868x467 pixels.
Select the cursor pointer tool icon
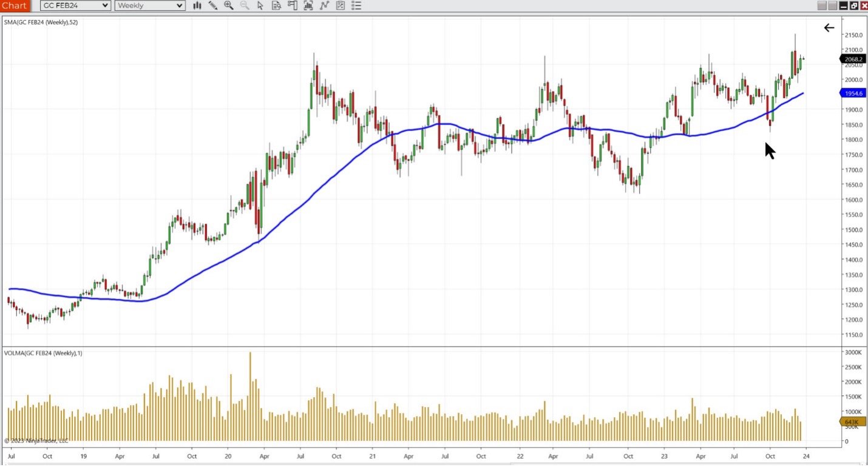pos(260,5)
